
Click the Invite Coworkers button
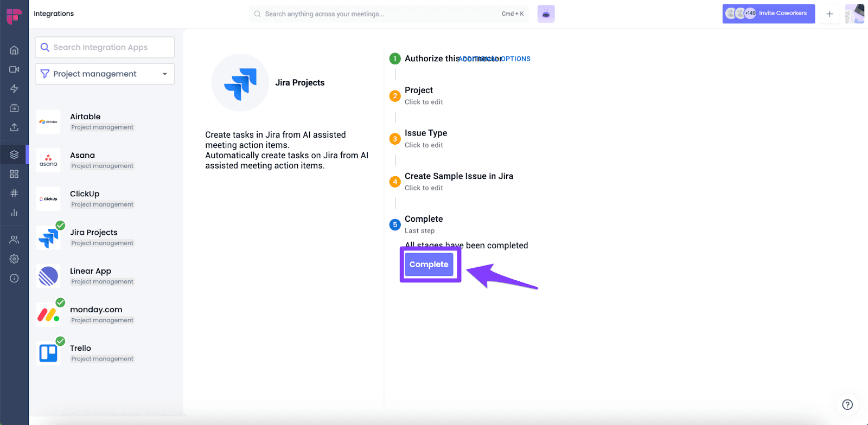pos(768,14)
